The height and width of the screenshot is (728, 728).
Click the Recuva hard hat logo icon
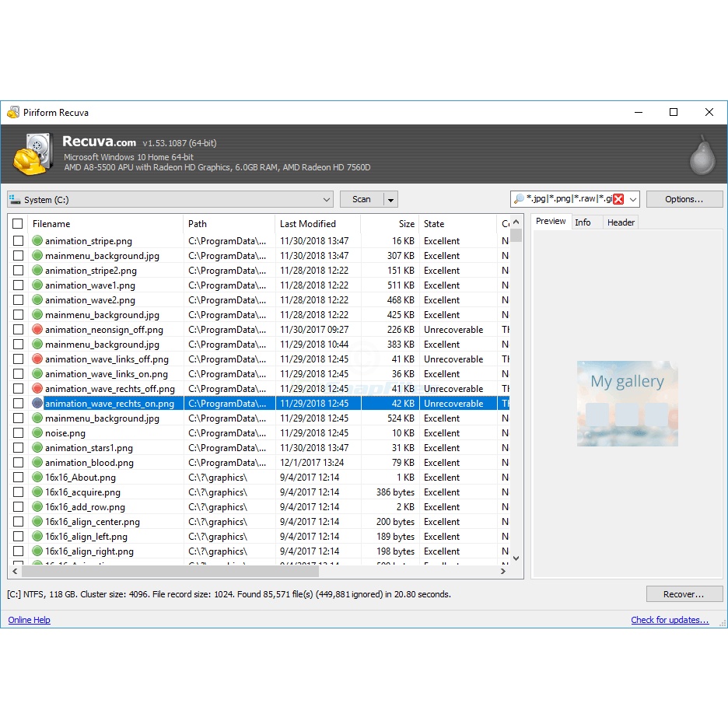(x=33, y=155)
